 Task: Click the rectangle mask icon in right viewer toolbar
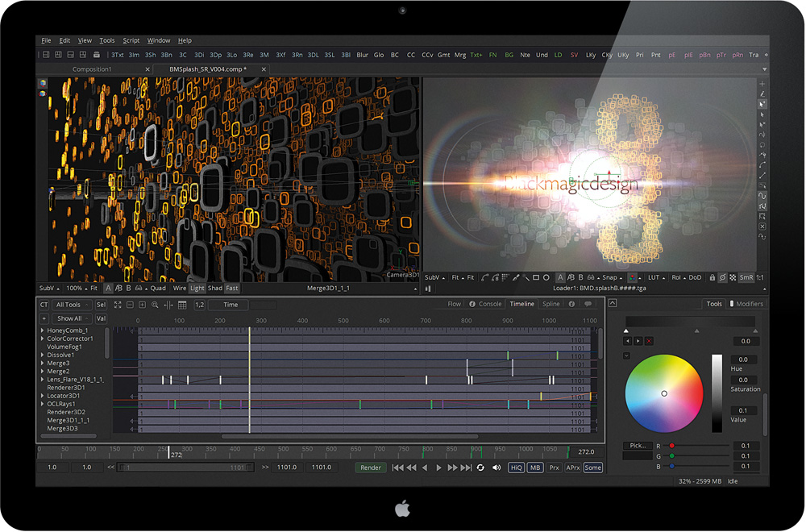536,277
